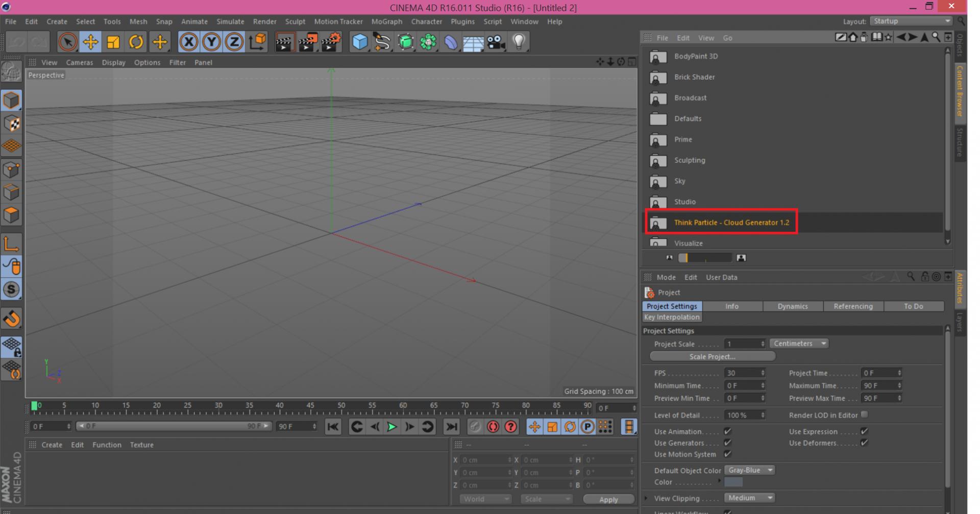This screenshot has width=980, height=514.
Task: Enable Texture mode checkerboard cube icon
Action: (x=11, y=124)
